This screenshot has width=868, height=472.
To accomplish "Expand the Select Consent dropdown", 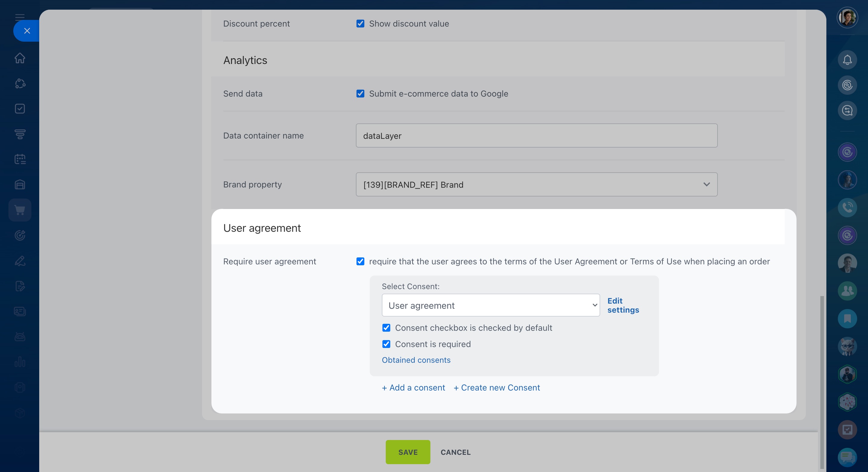I will (x=491, y=305).
